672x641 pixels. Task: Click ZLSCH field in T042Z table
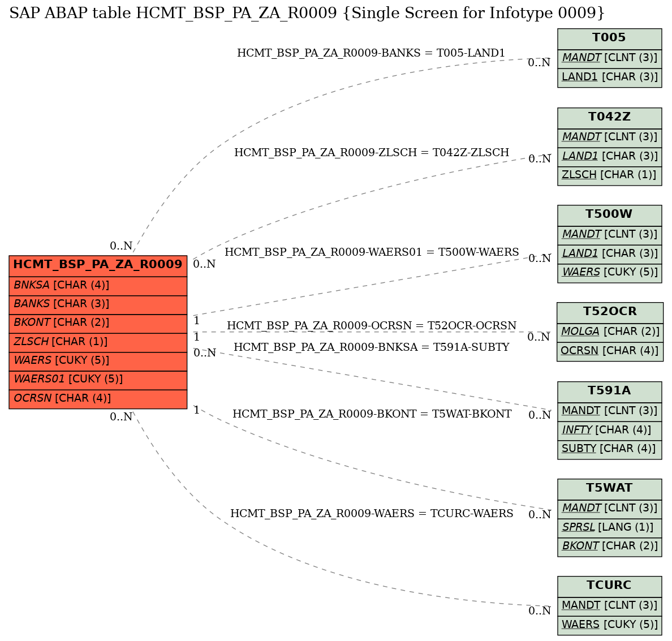click(609, 176)
